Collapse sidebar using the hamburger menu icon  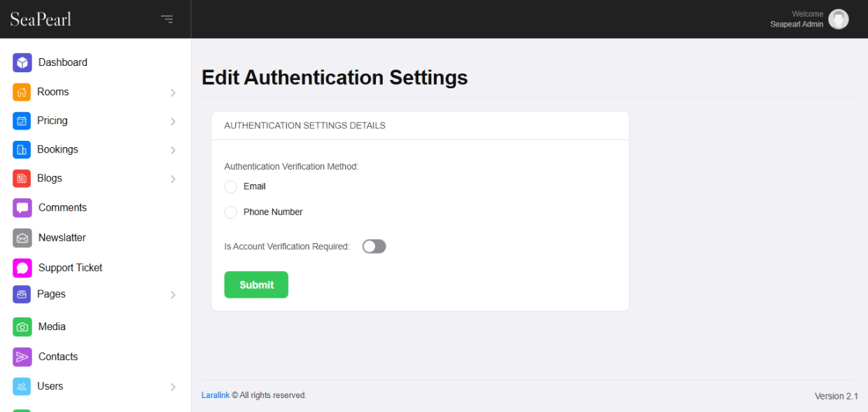pyautogui.click(x=167, y=19)
